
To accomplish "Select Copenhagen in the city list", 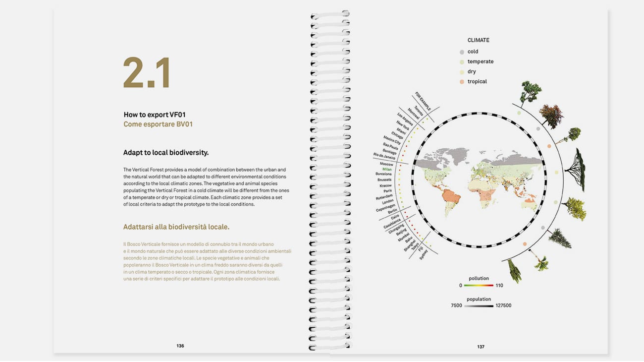I will tap(385, 208).
